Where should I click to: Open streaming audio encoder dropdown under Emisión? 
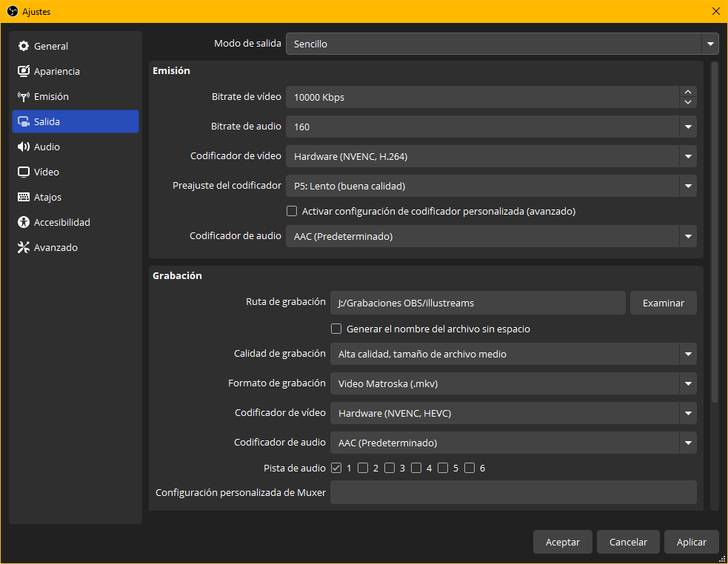(491, 236)
